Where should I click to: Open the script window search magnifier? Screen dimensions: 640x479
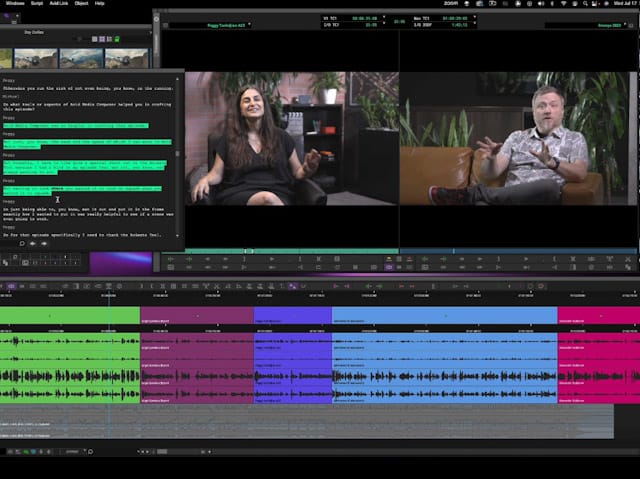pyautogui.click(x=22, y=244)
